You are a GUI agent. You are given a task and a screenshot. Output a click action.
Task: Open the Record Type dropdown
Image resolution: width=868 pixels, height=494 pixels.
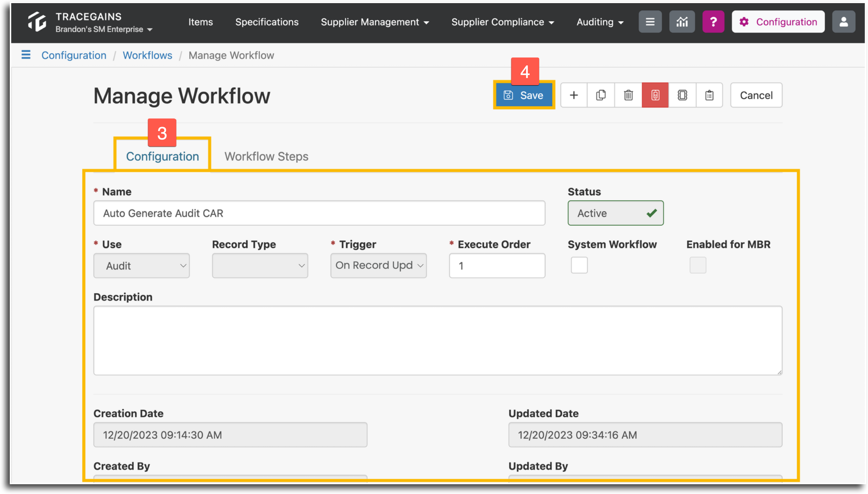[260, 266]
